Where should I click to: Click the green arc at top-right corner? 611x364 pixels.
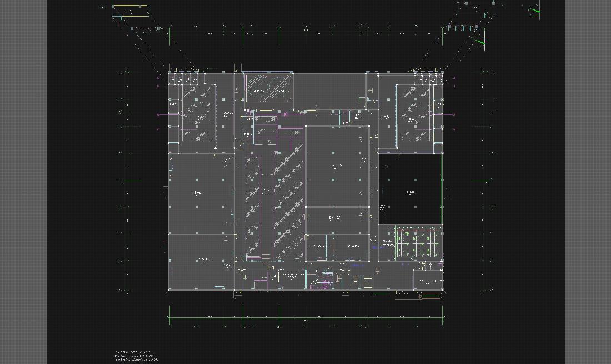[x=535, y=11]
